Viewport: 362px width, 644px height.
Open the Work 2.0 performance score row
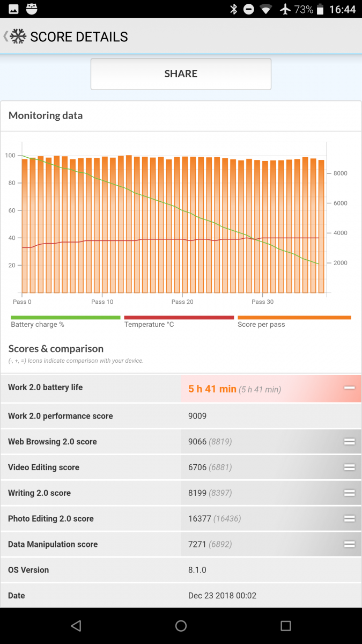coord(181,416)
